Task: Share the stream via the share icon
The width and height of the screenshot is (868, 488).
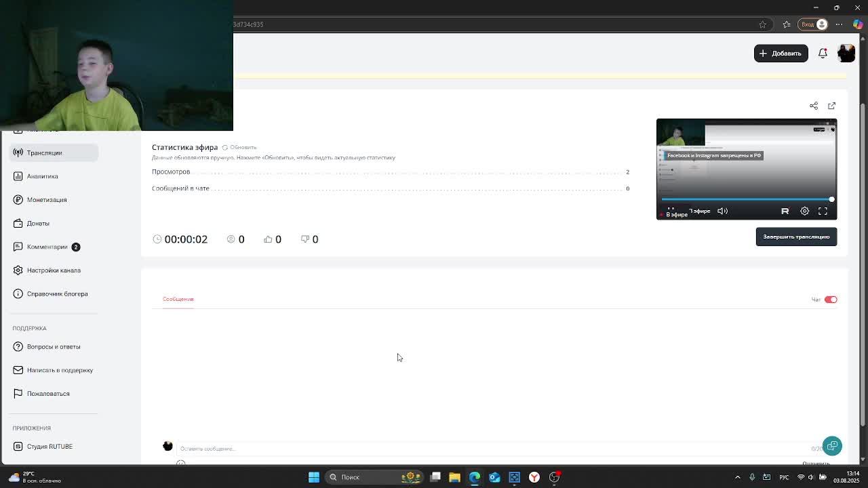Action: [x=814, y=106]
